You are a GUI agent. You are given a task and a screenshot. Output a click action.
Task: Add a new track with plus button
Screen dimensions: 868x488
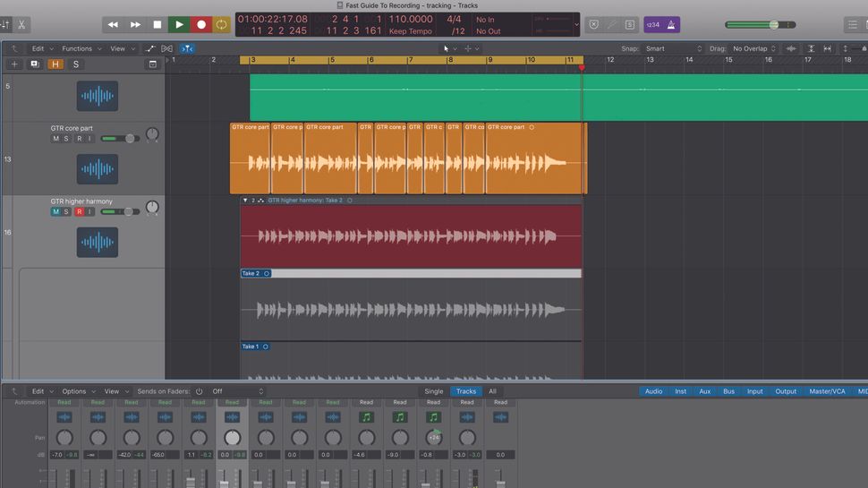point(14,64)
